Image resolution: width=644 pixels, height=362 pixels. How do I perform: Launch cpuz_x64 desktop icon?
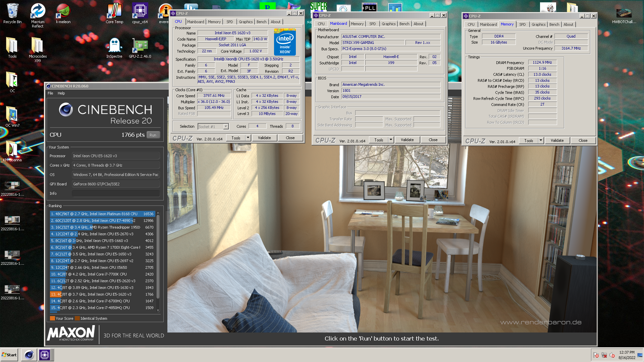pyautogui.click(x=140, y=13)
